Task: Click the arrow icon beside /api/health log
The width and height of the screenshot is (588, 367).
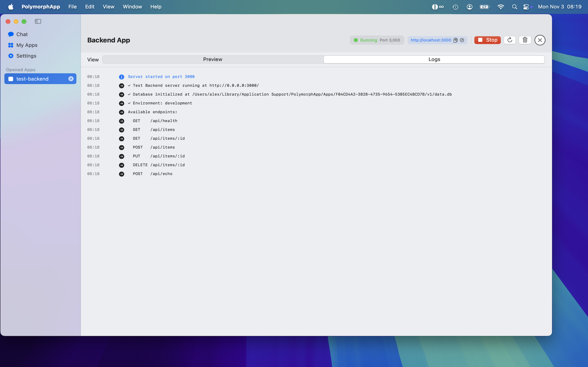Action: click(x=121, y=121)
